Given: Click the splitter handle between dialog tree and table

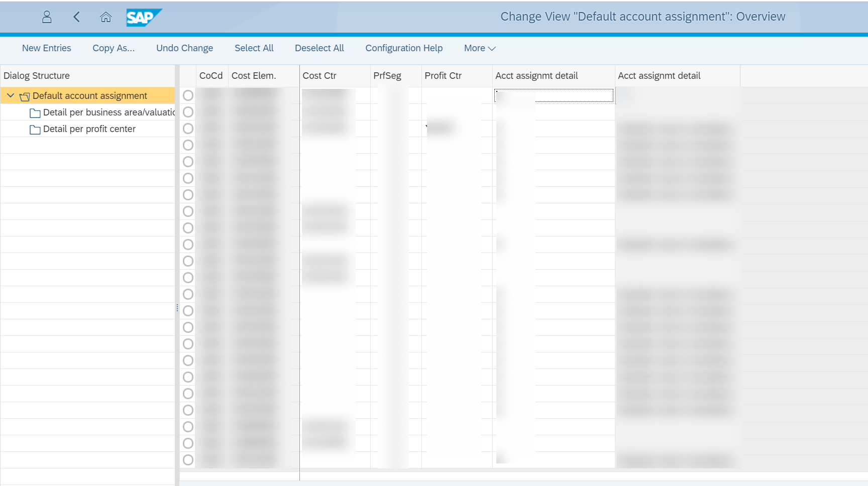Looking at the screenshot, I should tap(177, 308).
